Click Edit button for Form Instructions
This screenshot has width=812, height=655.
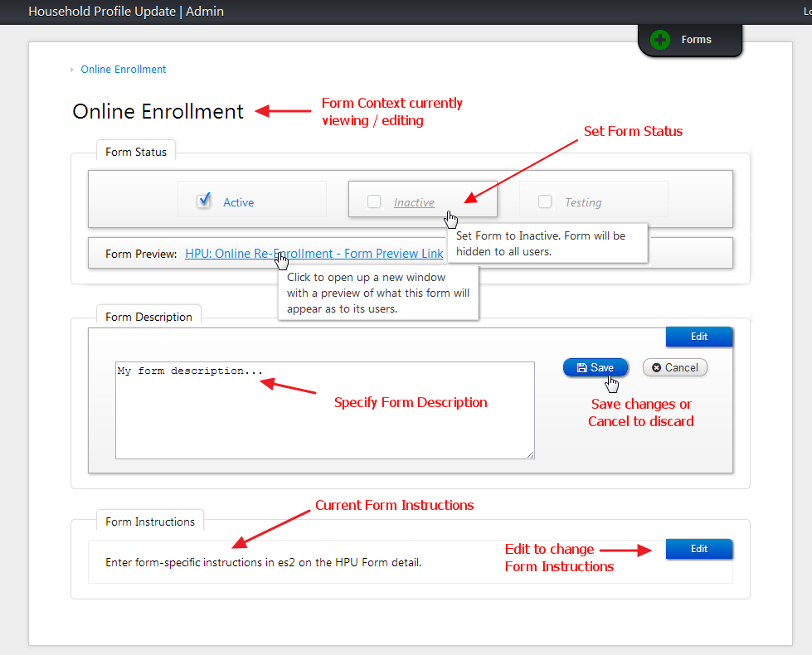point(699,549)
